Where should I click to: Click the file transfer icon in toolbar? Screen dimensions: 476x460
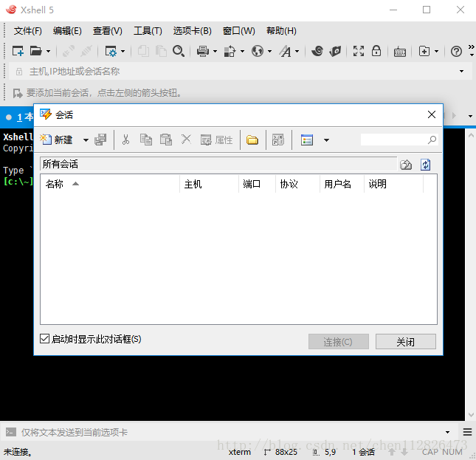click(230, 51)
